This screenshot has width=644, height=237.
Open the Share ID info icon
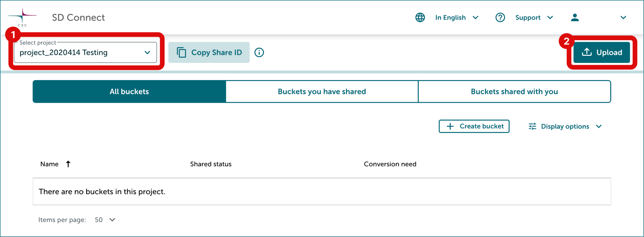[259, 52]
